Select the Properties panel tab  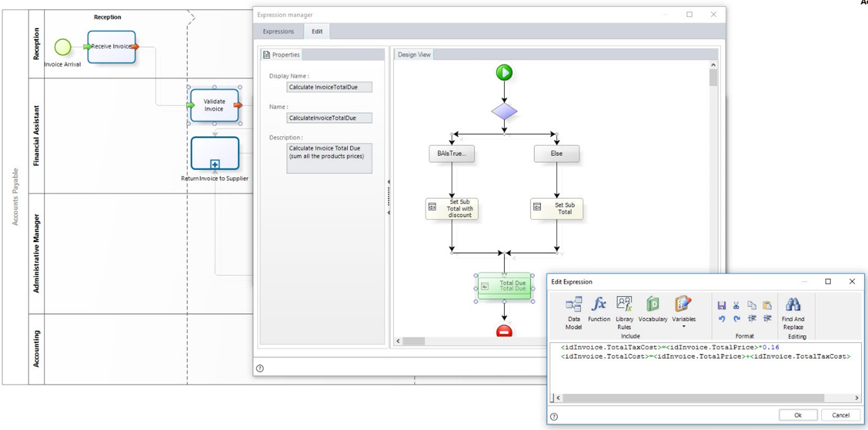281,55
